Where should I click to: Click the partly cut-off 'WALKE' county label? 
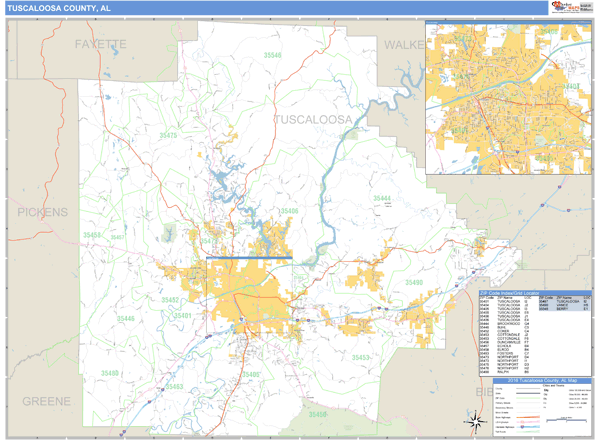click(x=404, y=45)
